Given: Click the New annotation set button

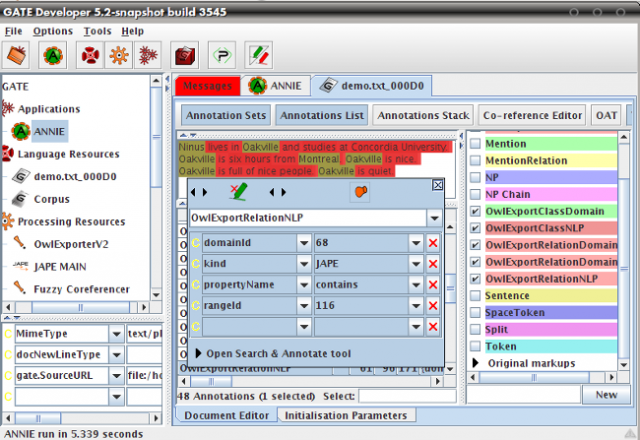Looking at the screenshot, I should click(606, 395).
